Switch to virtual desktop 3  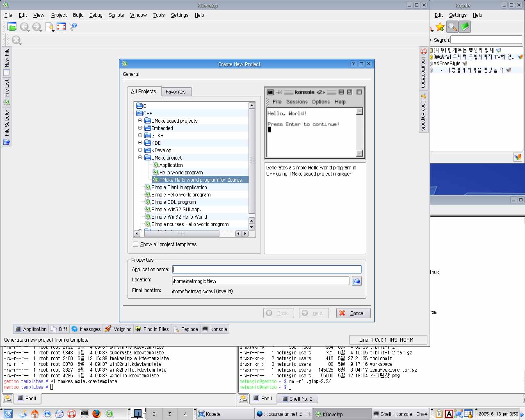coord(170,414)
